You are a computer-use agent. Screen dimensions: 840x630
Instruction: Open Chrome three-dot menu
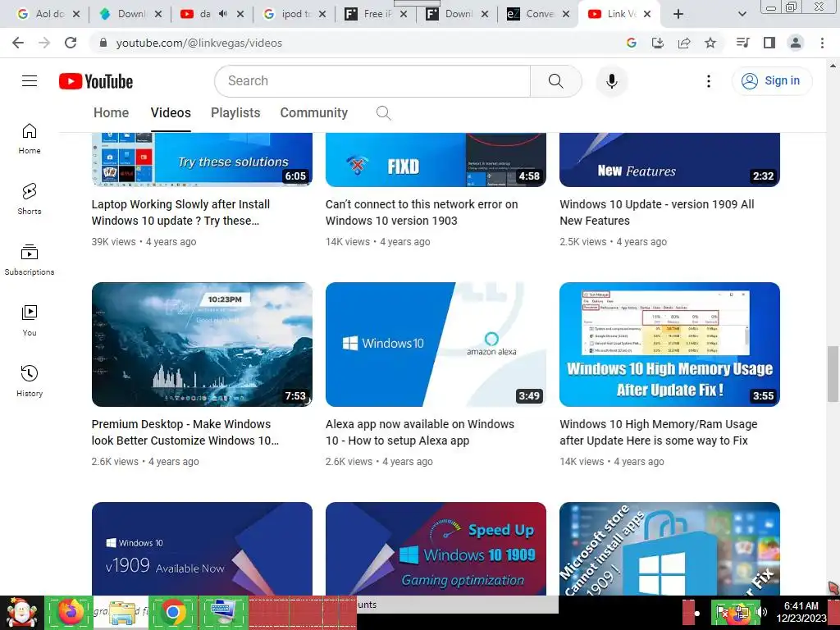(822, 43)
